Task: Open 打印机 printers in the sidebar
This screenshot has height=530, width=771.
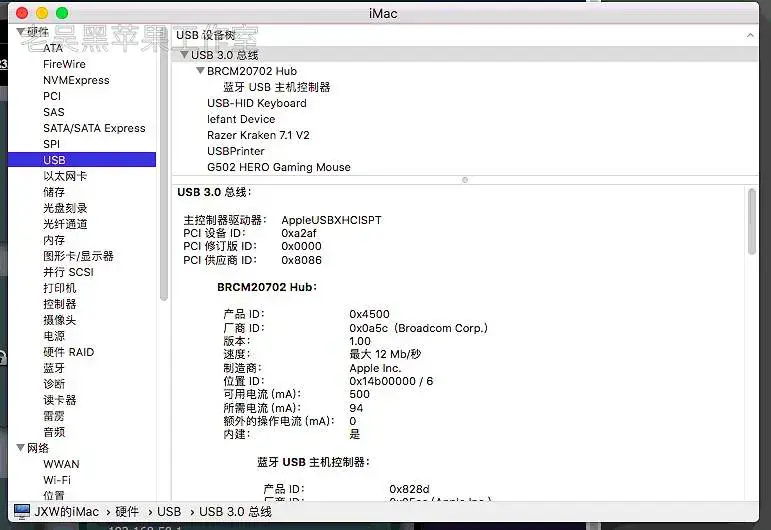Action: coord(59,288)
